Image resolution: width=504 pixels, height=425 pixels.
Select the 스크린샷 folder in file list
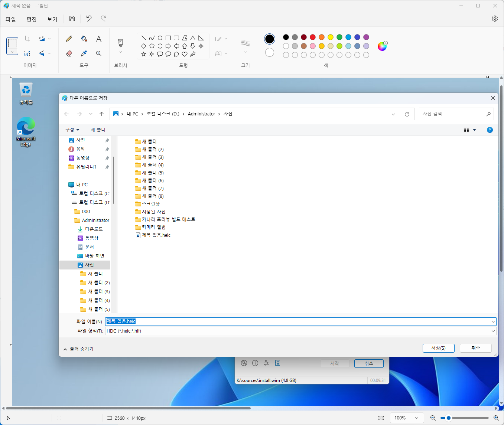coord(147,204)
